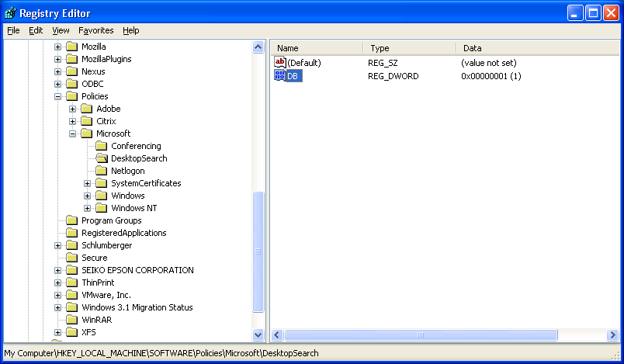Click the XFS folder icon

point(72,332)
